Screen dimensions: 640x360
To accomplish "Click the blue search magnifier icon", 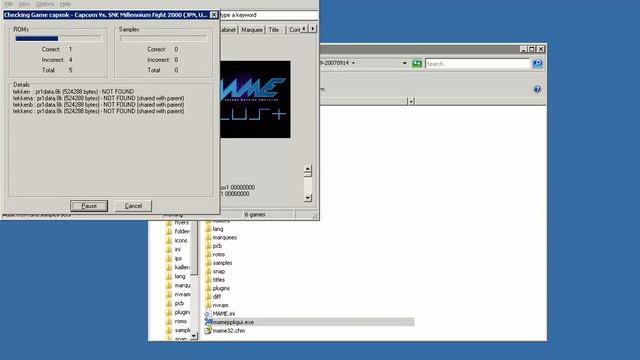I will point(537,64).
